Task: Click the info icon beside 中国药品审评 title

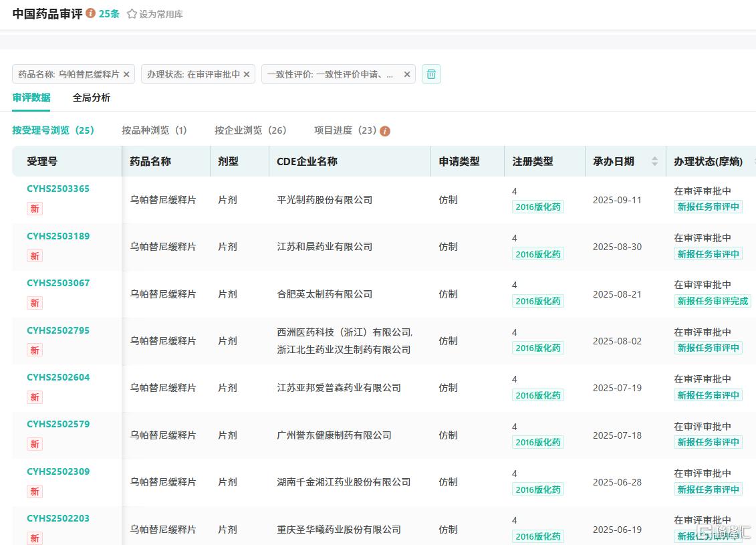Action: point(90,13)
